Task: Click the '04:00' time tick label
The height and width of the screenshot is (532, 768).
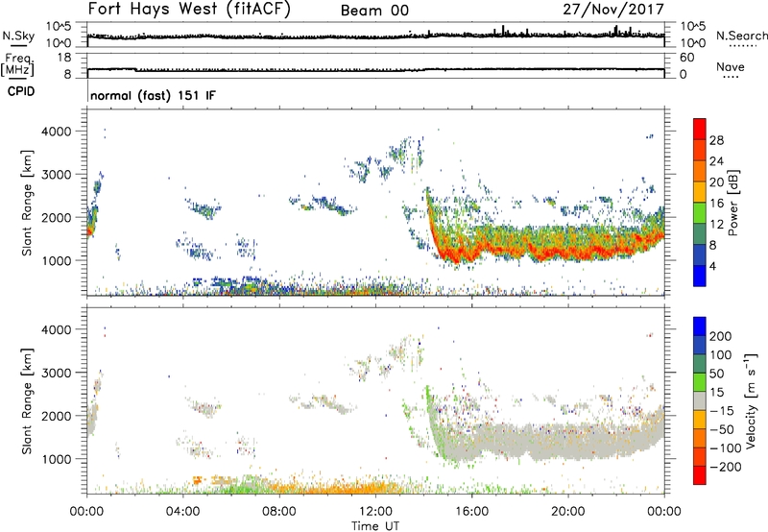Action: pyautogui.click(x=182, y=512)
